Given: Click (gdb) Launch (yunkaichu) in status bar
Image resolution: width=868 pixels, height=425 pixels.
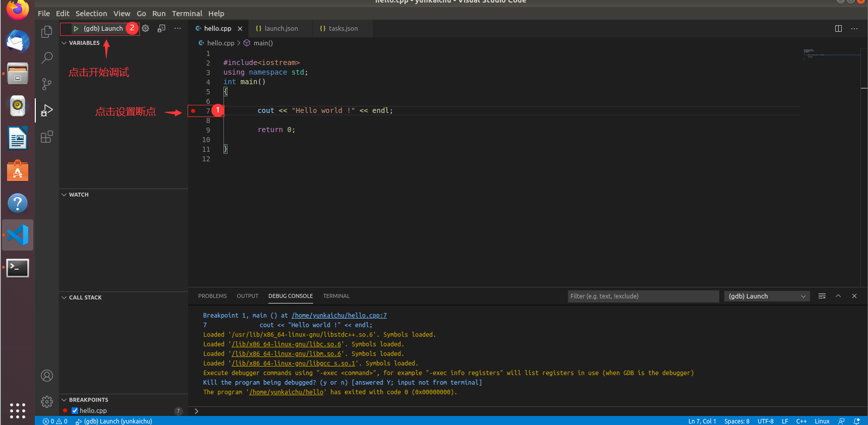Looking at the screenshot, I should click(x=114, y=421).
